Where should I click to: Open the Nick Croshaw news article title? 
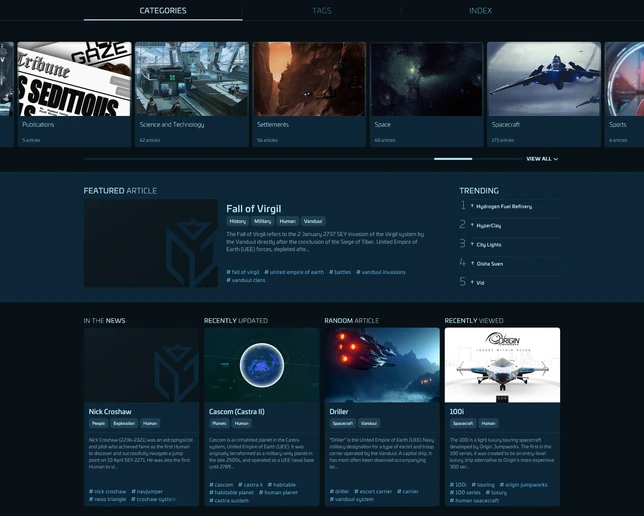(x=109, y=411)
